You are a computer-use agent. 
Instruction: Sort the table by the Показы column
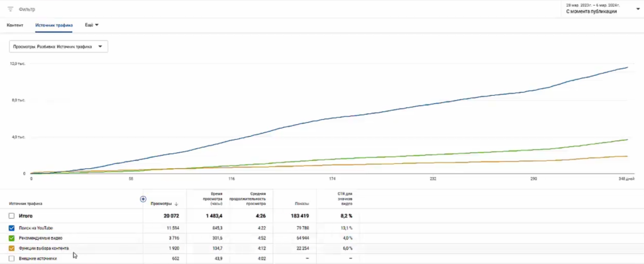coord(302,204)
